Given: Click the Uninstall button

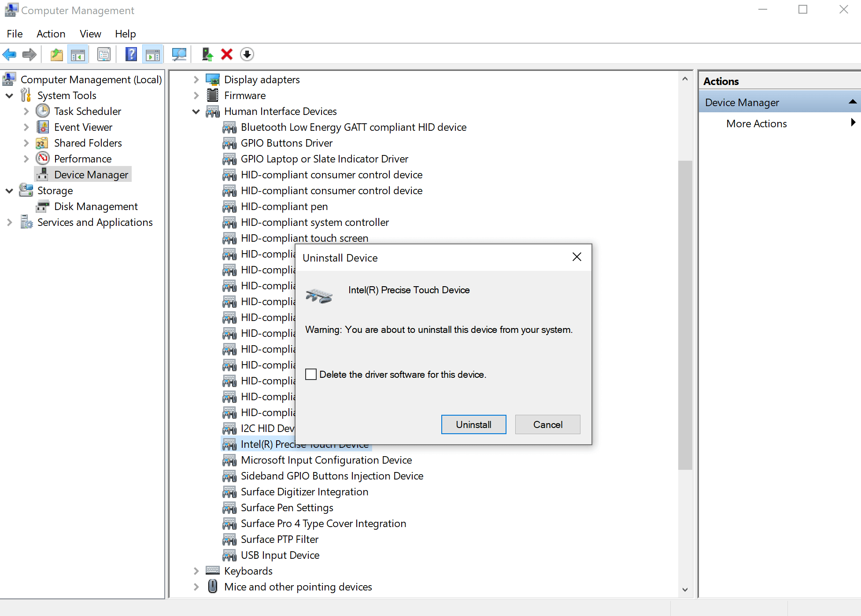Looking at the screenshot, I should click(x=473, y=424).
